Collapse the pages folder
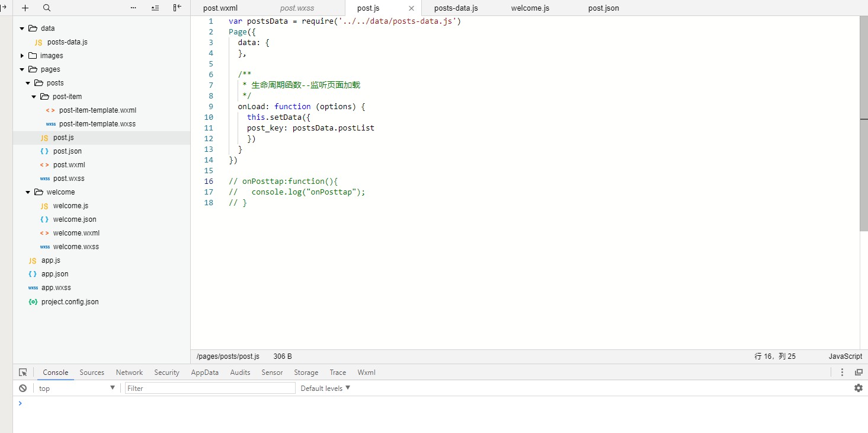 tap(22, 69)
